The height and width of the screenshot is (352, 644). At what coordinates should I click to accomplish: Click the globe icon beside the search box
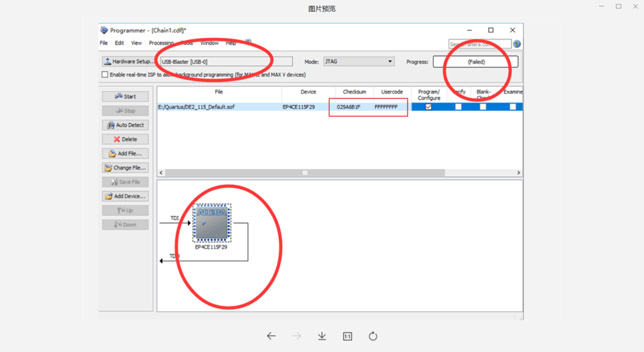(x=517, y=44)
